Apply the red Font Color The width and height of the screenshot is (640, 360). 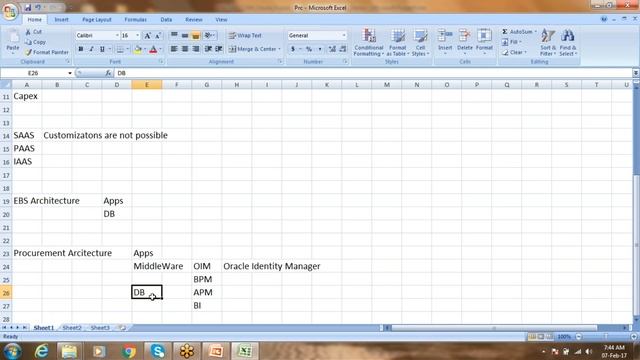(x=153, y=49)
